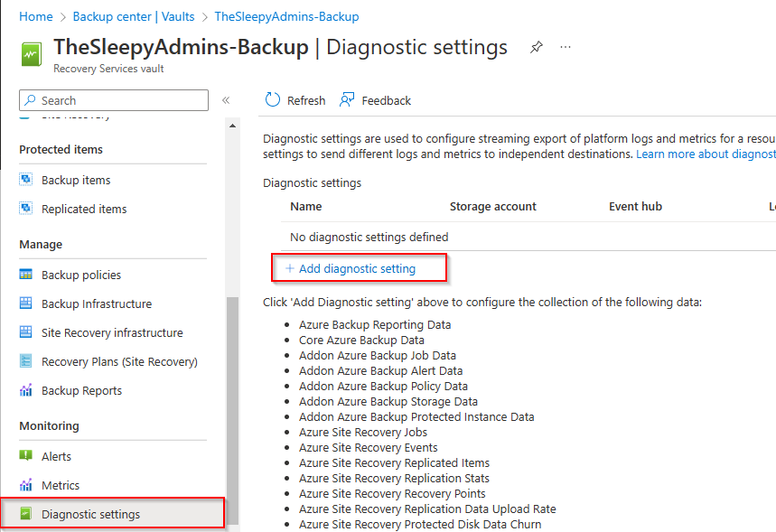This screenshot has height=532, width=776.
Task: Add a new diagnostic setting
Action: [x=360, y=268]
